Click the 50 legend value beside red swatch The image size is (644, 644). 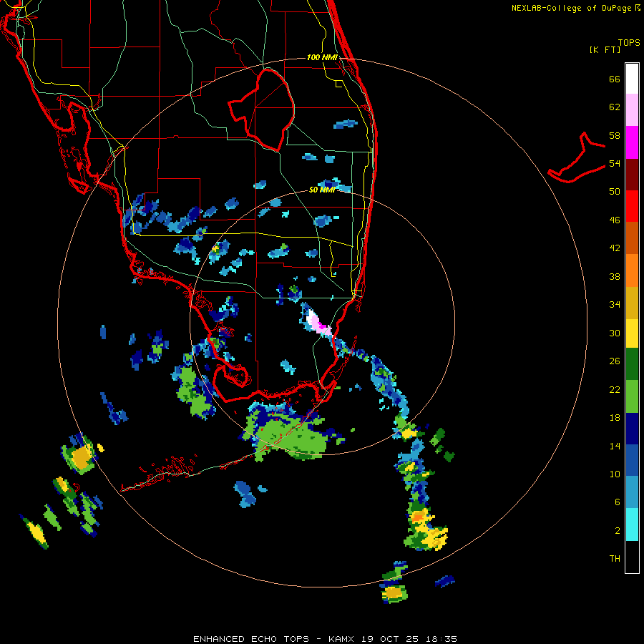pos(615,192)
